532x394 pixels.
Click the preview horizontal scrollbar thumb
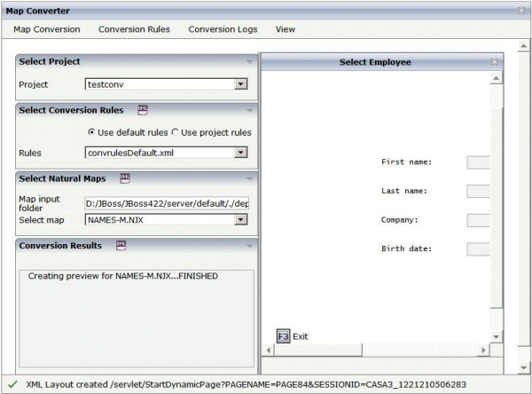point(318,350)
